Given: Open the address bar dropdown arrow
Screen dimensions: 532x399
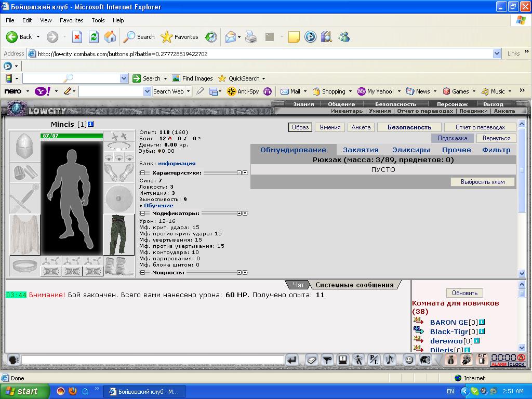Looking at the screenshot, I should point(497,54).
